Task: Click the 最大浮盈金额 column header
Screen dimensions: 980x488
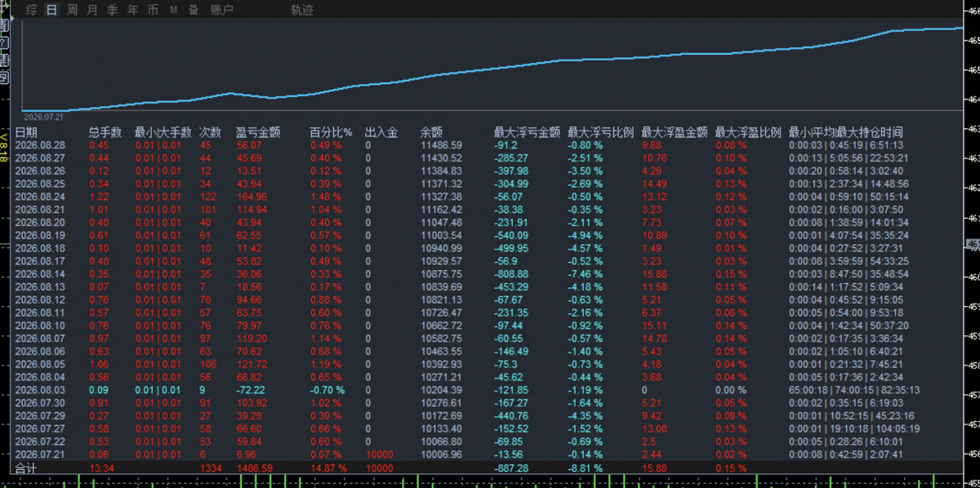Action: coord(675,132)
